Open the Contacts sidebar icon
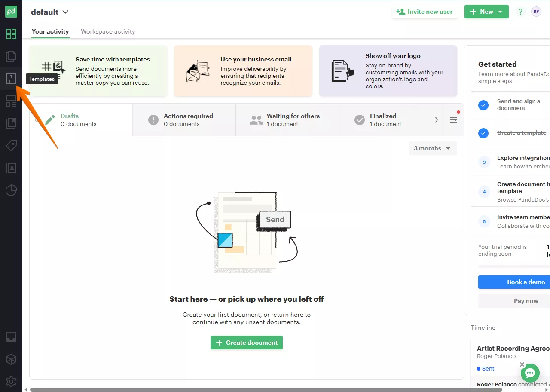This screenshot has width=550, height=392. point(11,168)
